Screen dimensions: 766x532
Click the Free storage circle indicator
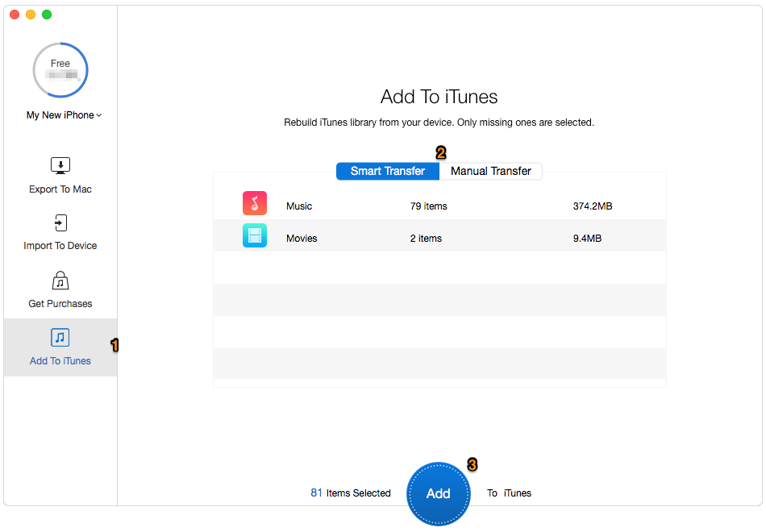(60, 70)
